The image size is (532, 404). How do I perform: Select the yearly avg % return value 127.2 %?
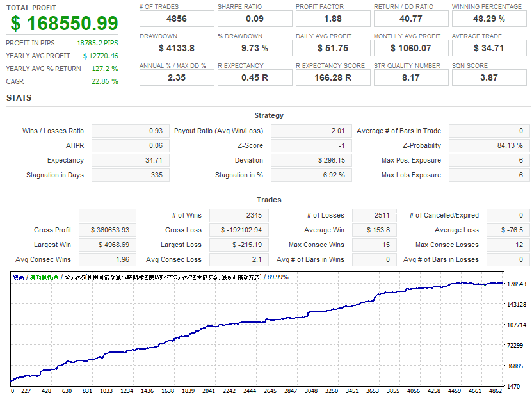105,69
